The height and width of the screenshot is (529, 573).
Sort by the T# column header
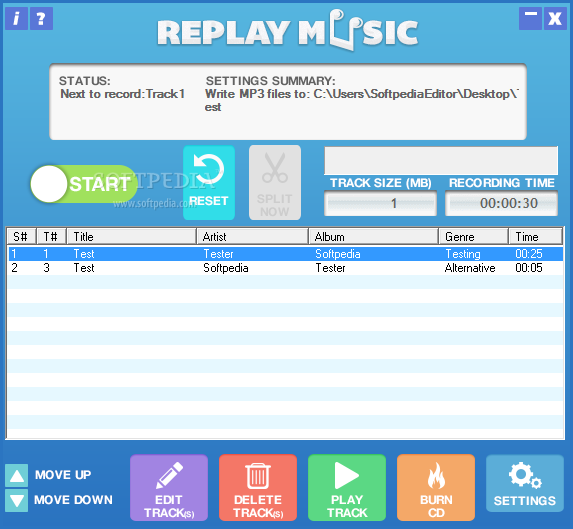point(51,236)
